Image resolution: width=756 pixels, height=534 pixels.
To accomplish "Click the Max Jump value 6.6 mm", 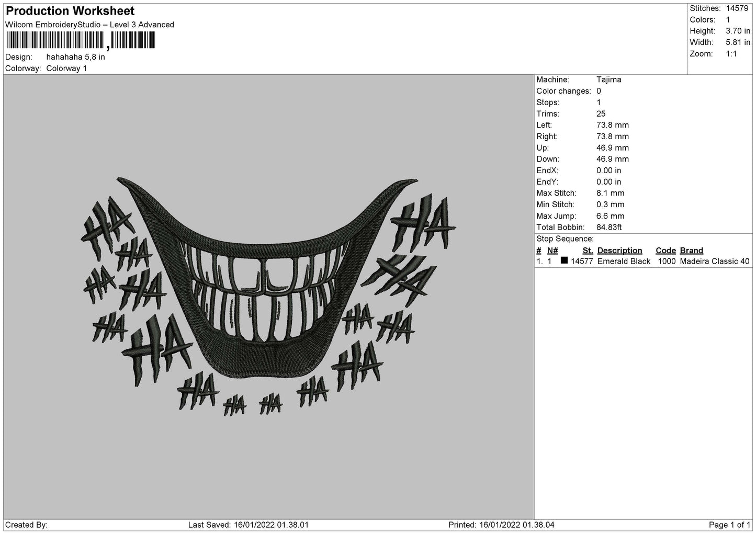I will pos(611,216).
